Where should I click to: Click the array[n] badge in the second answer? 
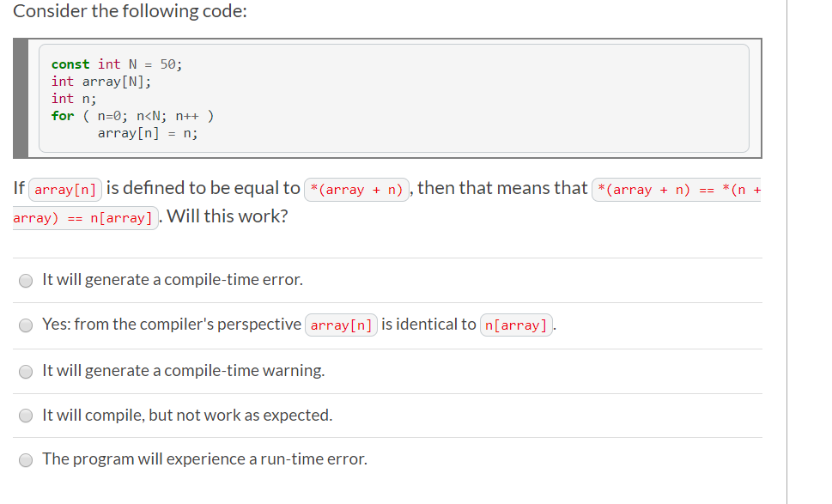(x=341, y=325)
